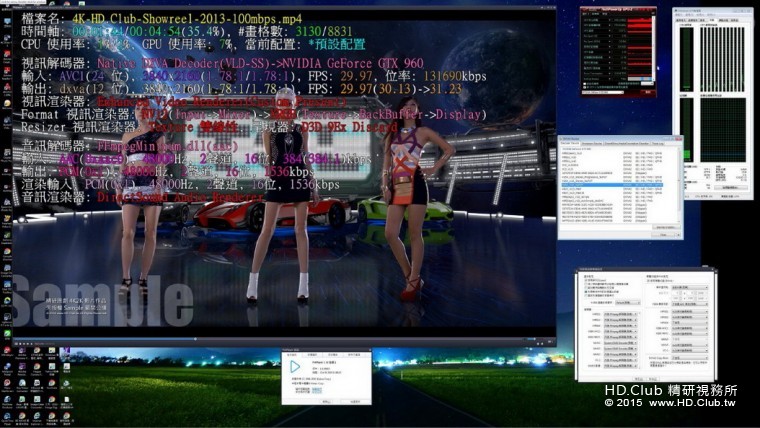
Task: Click the left bottom button in the PotPlayer About dialog
Action: point(326,401)
